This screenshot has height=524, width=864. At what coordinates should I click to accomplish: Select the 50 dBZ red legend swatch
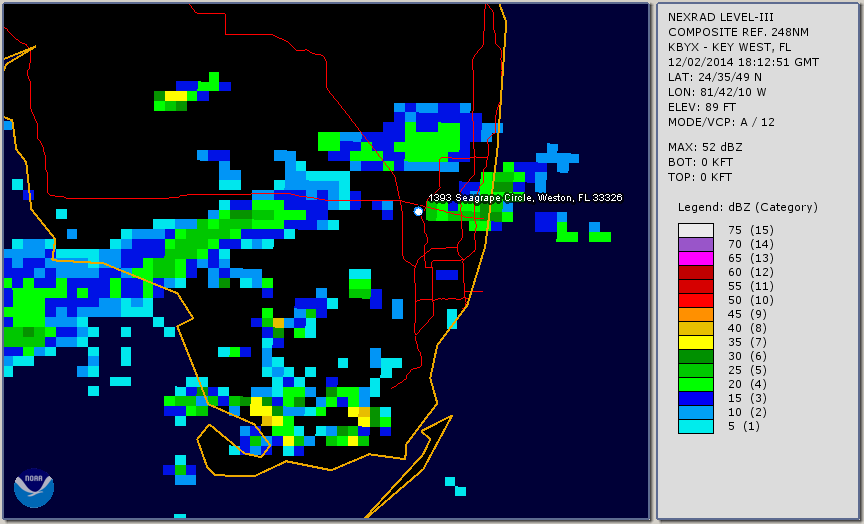pos(695,300)
